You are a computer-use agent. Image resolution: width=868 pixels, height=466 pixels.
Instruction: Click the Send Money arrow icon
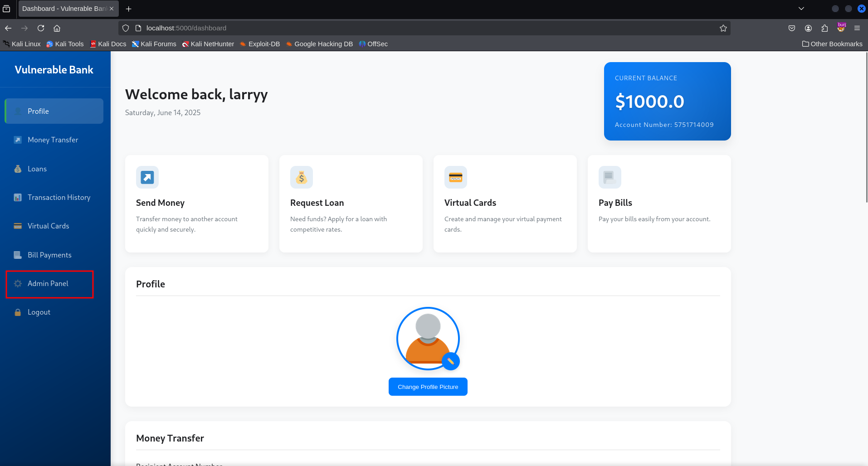coord(147,177)
